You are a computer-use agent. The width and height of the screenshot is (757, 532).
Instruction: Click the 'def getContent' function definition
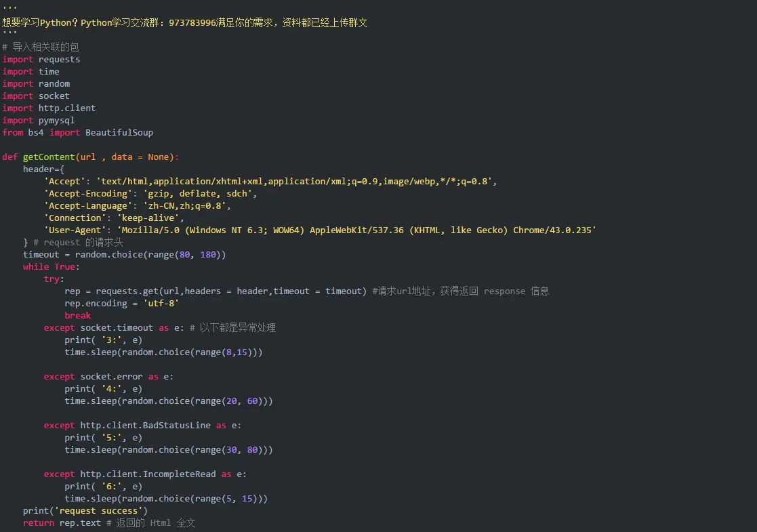91,157
